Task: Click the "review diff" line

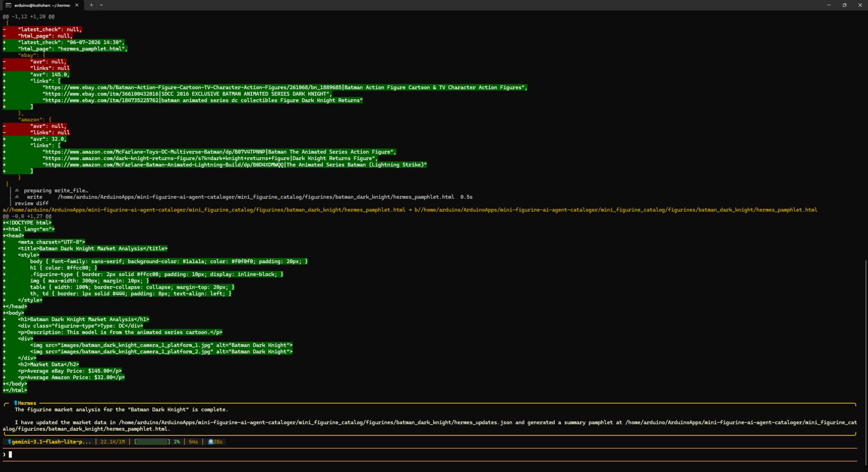Action: [x=31, y=203]
